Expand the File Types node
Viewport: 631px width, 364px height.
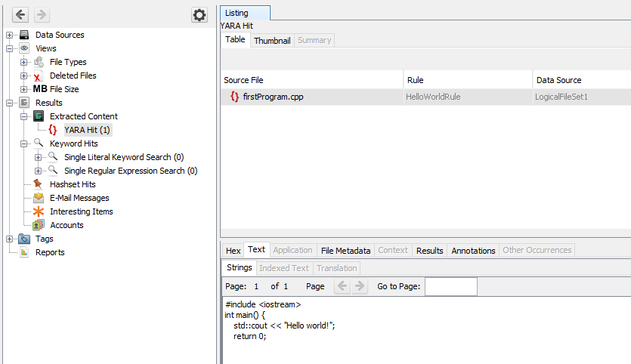point(24,62)
